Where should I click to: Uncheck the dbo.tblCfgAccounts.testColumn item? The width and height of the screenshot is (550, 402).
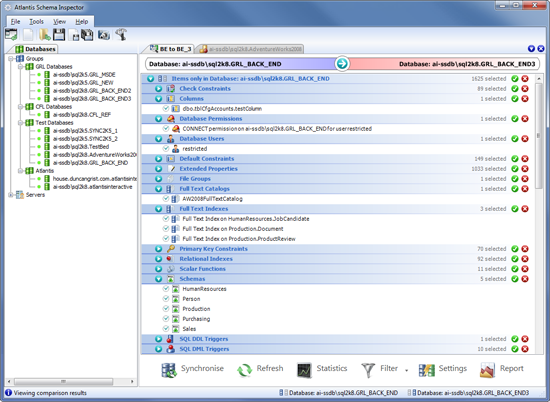[x=166, y=108]
